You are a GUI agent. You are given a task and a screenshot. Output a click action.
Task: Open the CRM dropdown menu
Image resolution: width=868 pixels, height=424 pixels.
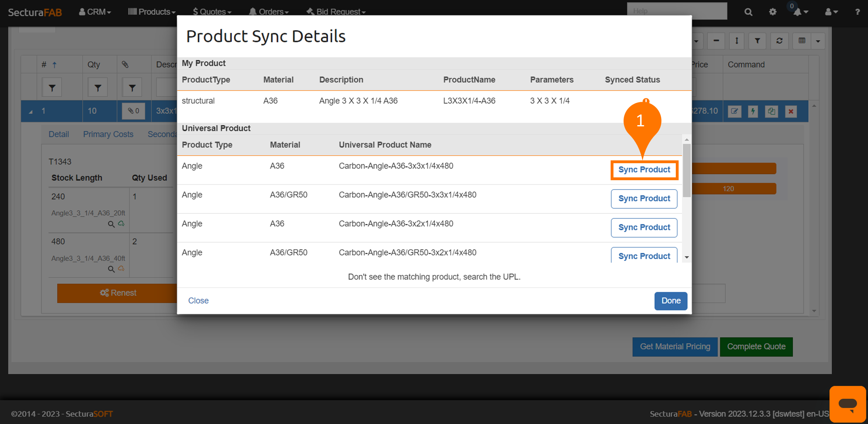[x=95, y=12]
